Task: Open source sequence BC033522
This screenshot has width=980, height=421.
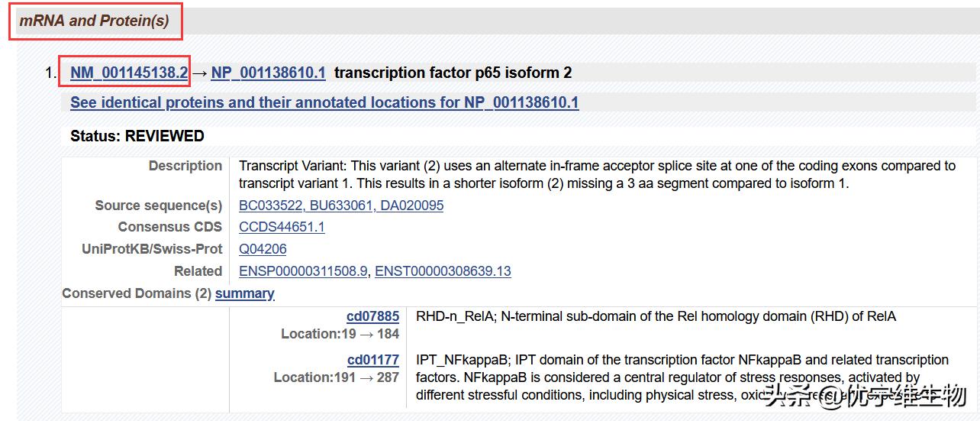Action: [269, 206]
